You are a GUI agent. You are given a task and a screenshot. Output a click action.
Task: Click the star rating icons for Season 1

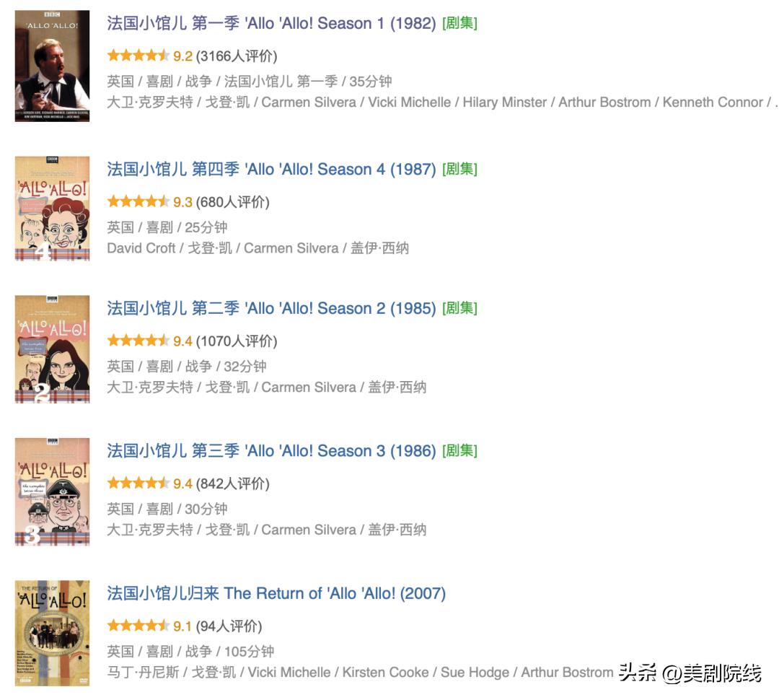pos(138,56)
